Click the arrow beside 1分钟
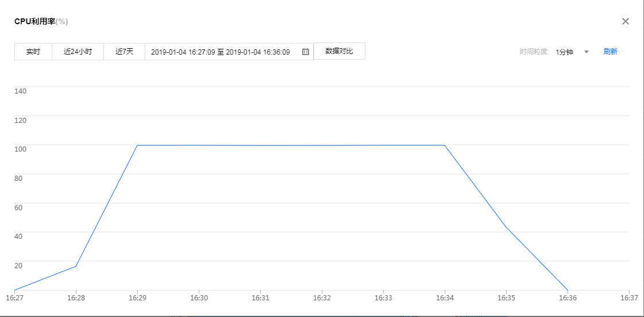The width and height of the screenshot is (644, 317). tap(587, 52)
